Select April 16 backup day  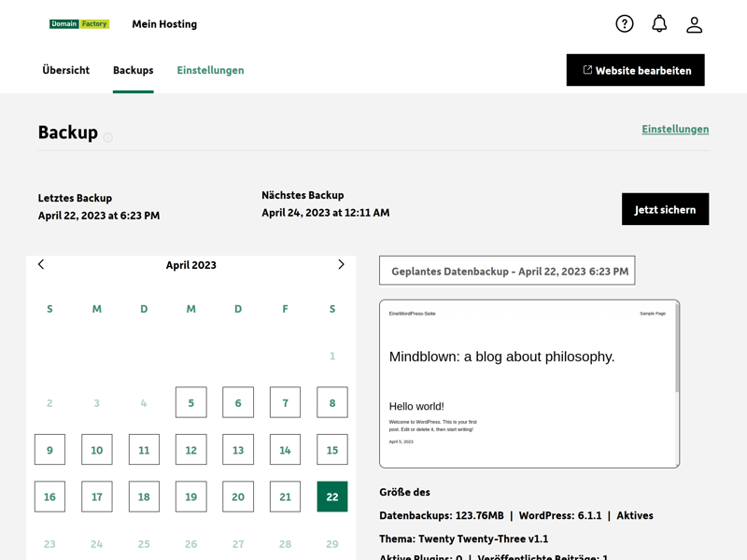(x=49, y=497)
